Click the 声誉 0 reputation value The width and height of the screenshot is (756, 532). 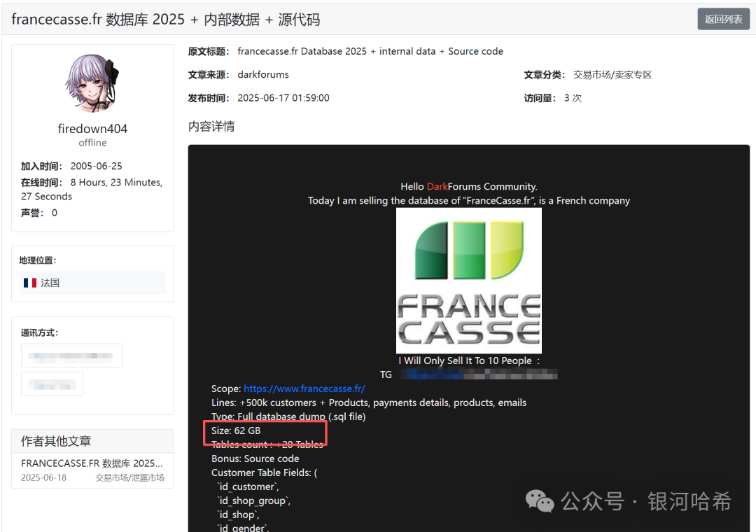(x=54, y=213)
